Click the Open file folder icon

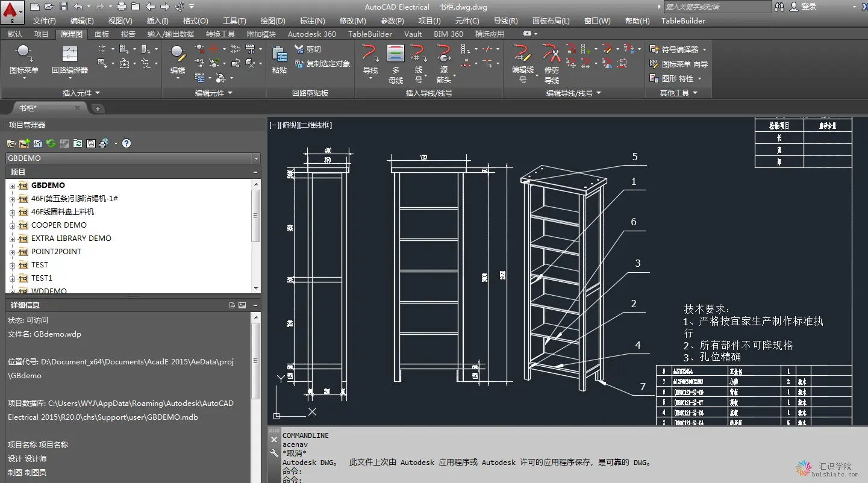pyautogui.click(x=49, y=7)
